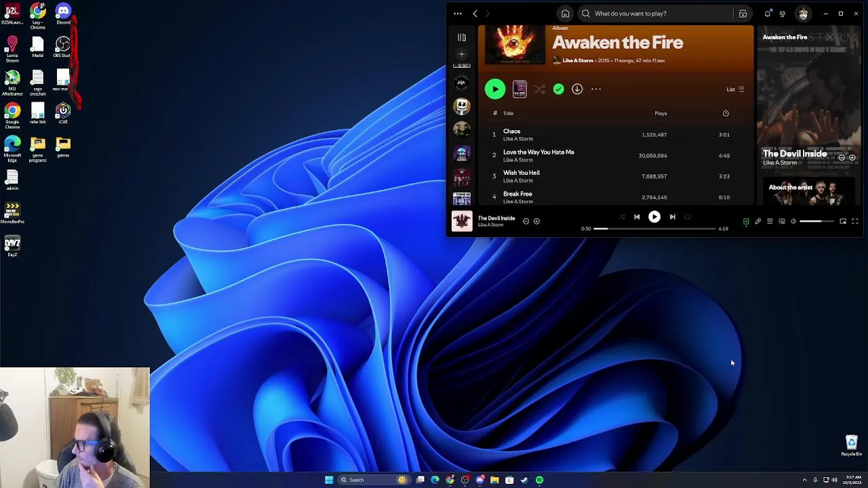Open the DayZ desktop shortcut
The width and height of the screenshot is (868, 488).
(x=12, y=247)
